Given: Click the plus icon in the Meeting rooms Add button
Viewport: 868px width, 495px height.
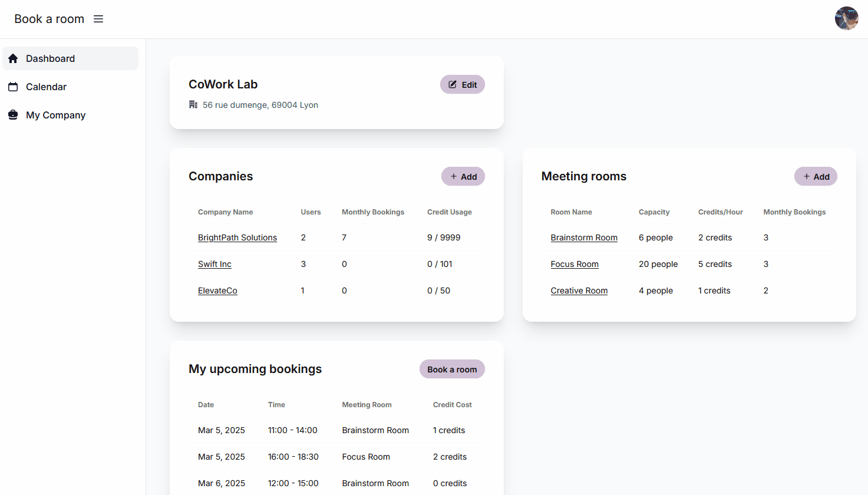Looking at the screenshot, I should [x=807, y=176].
